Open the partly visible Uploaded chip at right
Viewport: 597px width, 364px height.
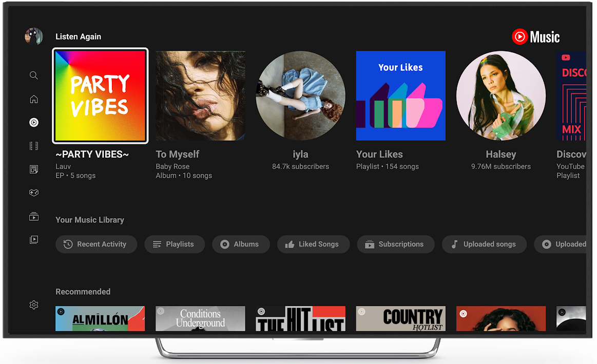[561, 244]
